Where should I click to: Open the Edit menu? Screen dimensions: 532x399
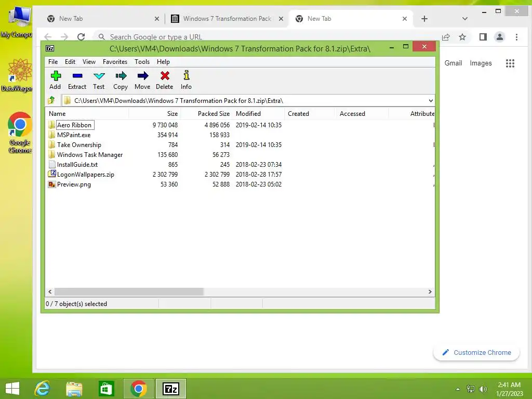coord(70,62)
